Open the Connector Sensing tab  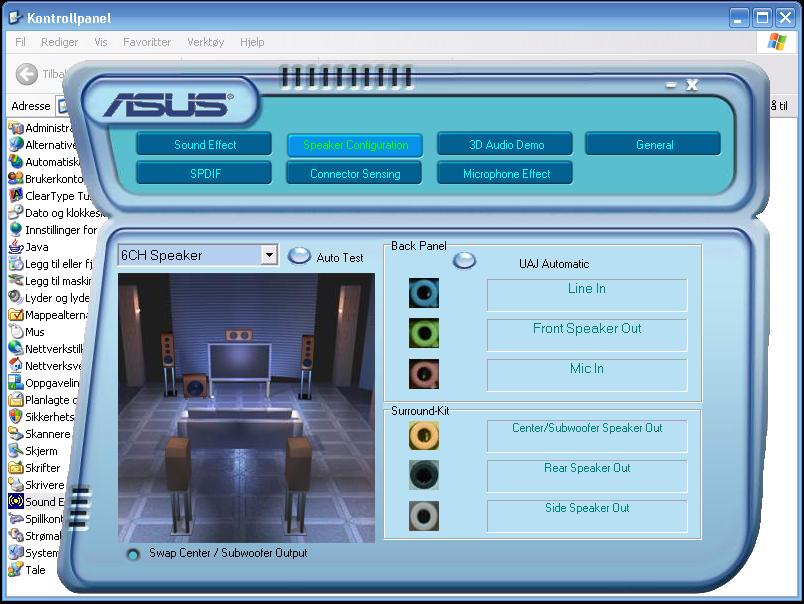click(354, 173)
